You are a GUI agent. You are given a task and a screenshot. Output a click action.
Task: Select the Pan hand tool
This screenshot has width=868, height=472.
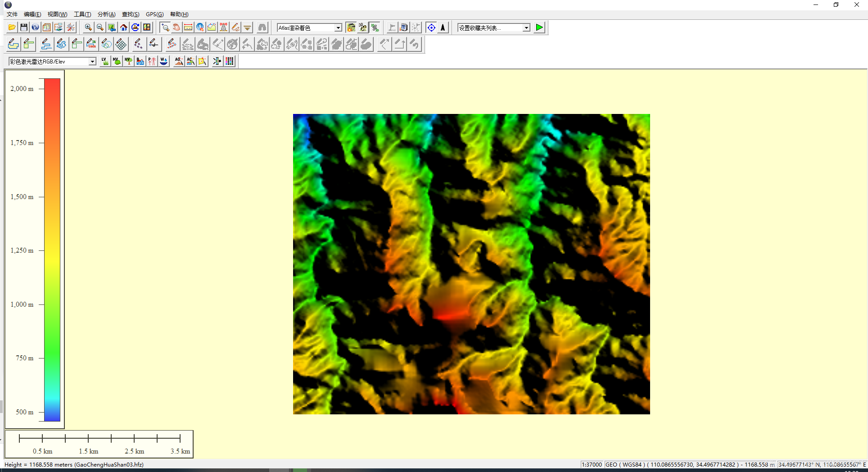coord(176,27)
